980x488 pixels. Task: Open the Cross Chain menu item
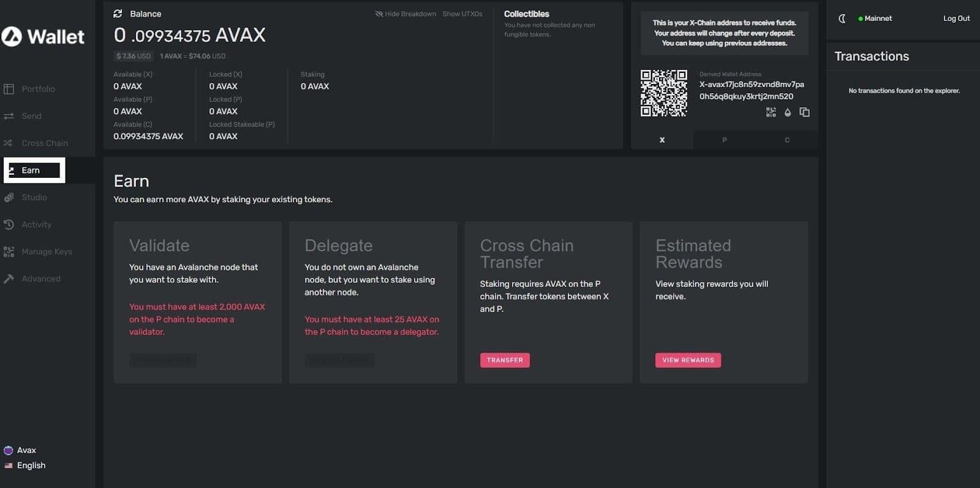tap(45, 143)
